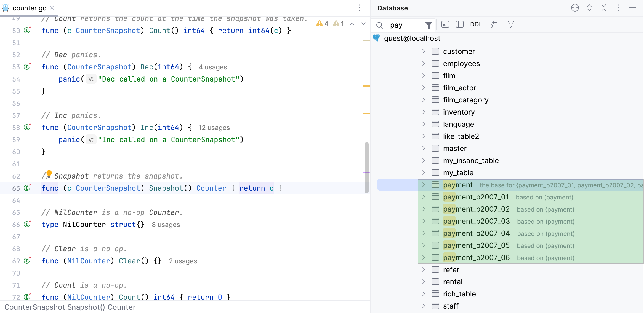Click the filter funnel icon in the Database toolbar
This screenshot has width=644, height=313.
point(511,25)
